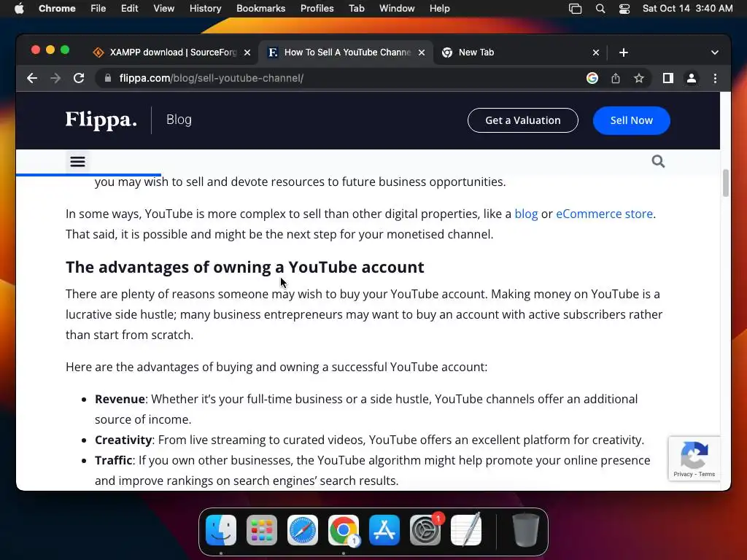Click the forward navigation arrow

[x=55, y=78]
